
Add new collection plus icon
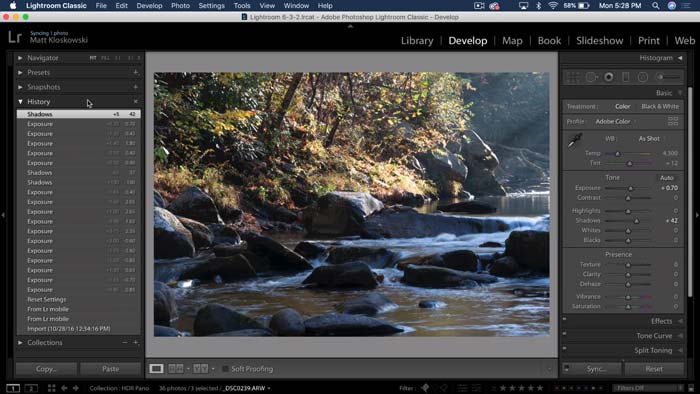[136, 343]
